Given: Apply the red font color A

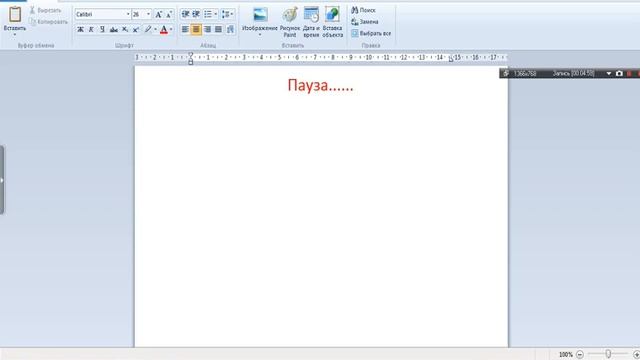Looking at the screenshot, I should [164, 29].
